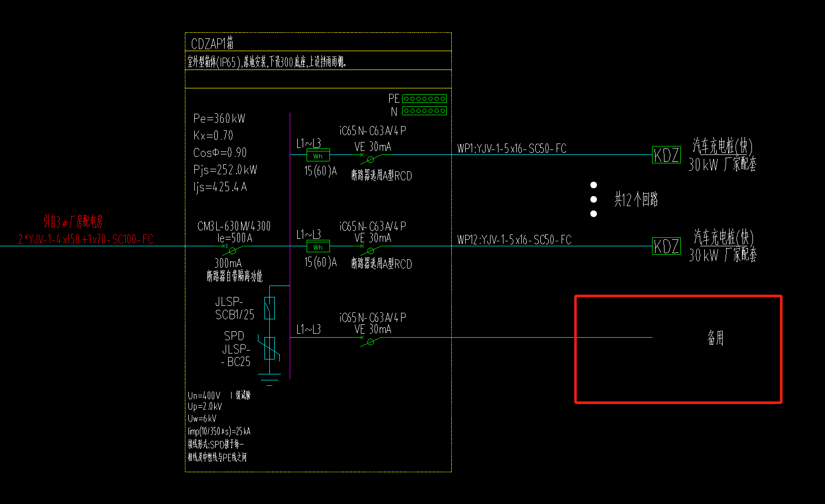Select the JLSP-SCB1/25 text label
825x504 pixels.
pyautogui.click(x=235, y=308)
